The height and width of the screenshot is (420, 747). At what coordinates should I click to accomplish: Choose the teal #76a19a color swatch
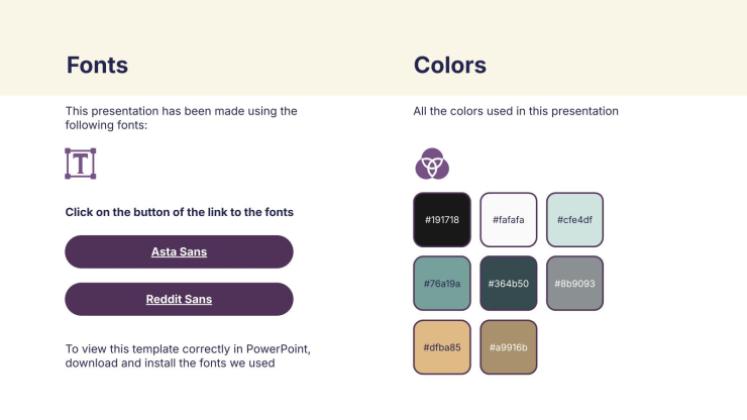441,283
